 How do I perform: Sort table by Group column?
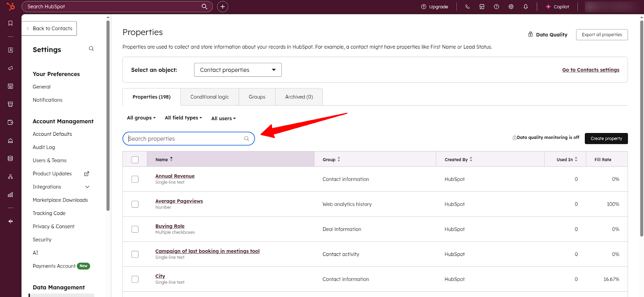(x=332, y=160)
